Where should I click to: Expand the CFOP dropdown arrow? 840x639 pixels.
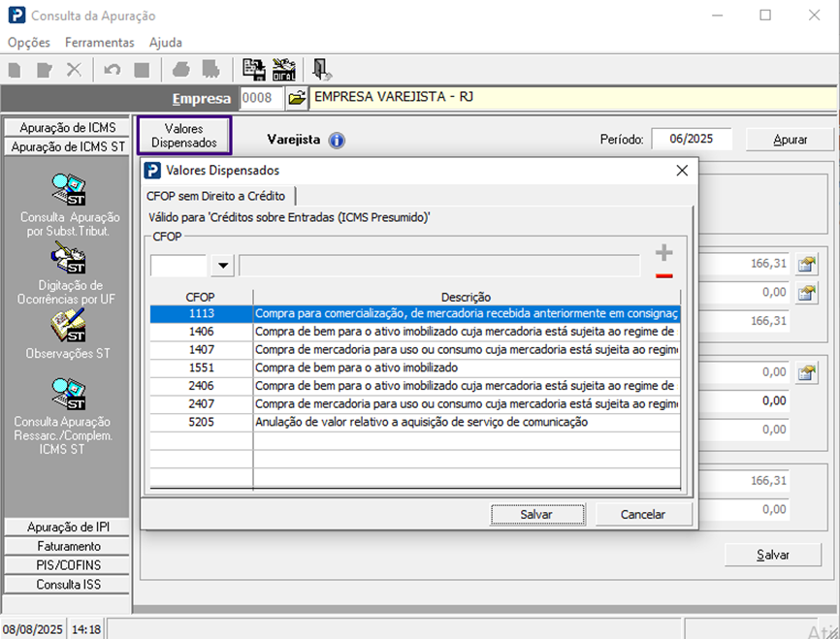tap(223, 266)
